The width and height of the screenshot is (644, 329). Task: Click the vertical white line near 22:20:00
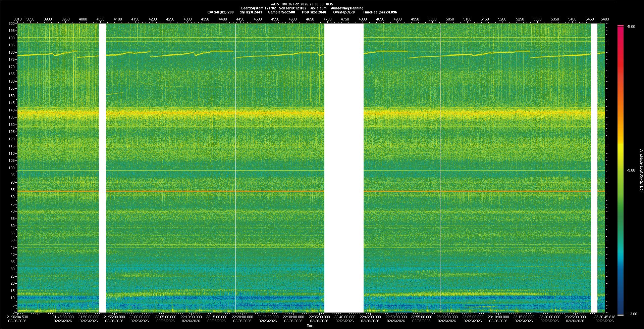pos(235,168)
